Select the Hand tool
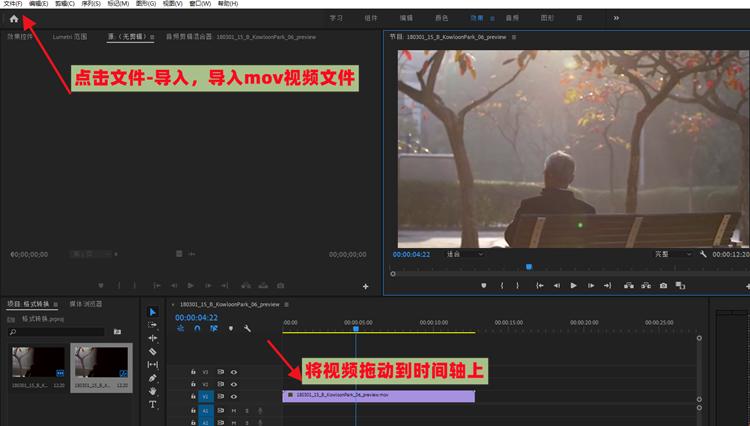 (x=153, y=391)
